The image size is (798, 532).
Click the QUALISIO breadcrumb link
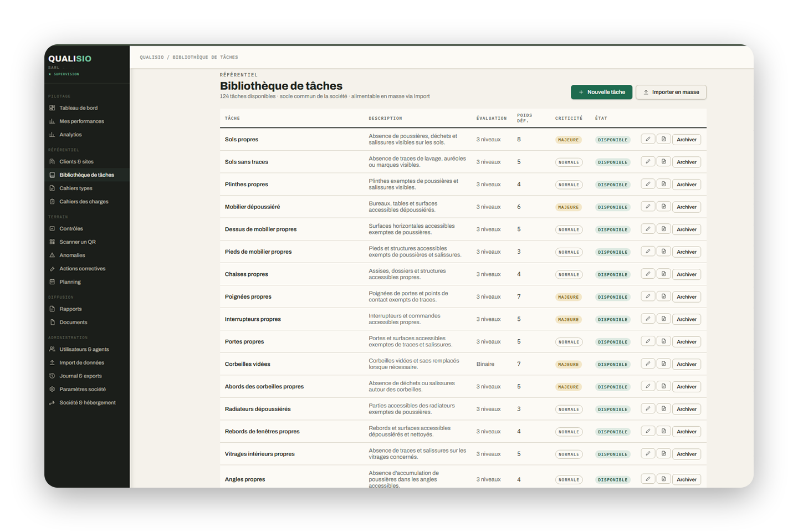pos(151,57)
